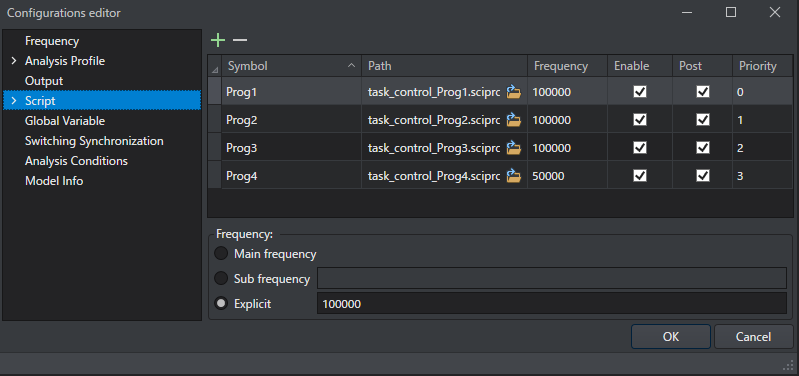Image resolution: width=799 pixels, height=376 pixels.
Task: Click the Symbol column sort arrow
Action: pos(351,66)
